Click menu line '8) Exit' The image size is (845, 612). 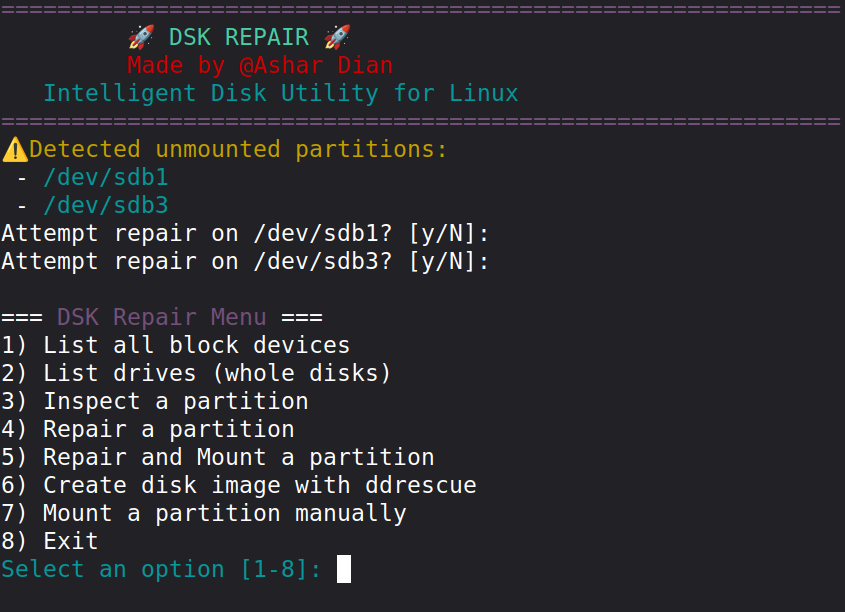pyautogui.click(x=50, y=541)
